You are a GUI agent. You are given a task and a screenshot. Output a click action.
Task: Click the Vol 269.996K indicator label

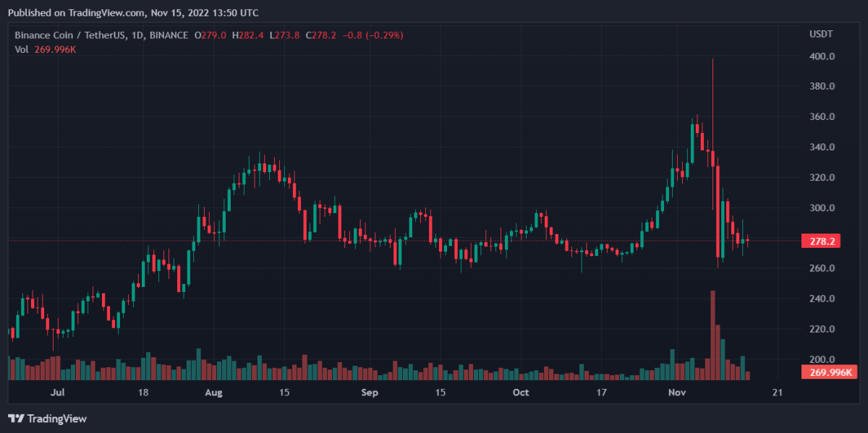[x=46, y=48]
